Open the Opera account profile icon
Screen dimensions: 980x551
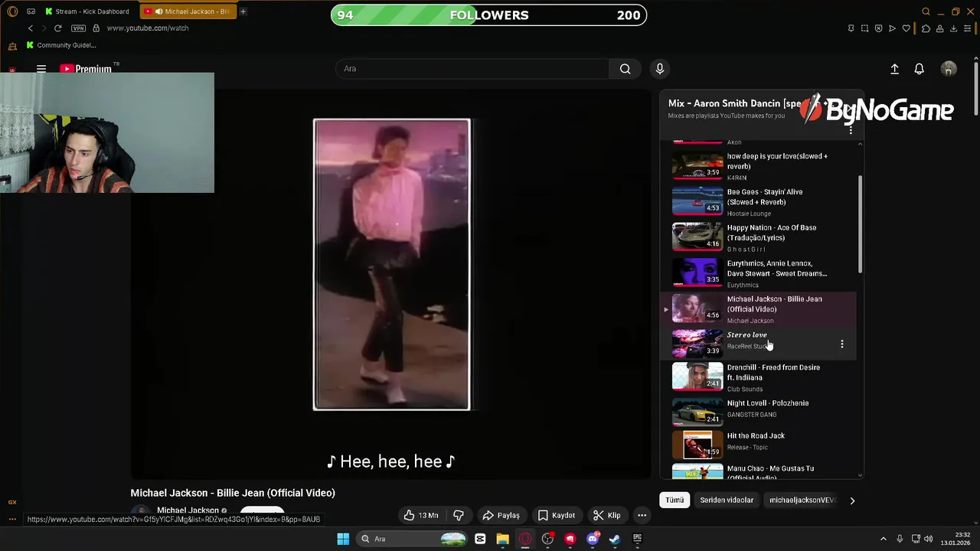point(940,28)
